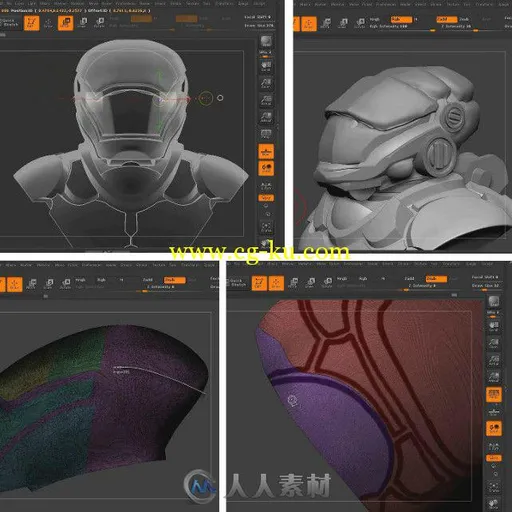Select Scale mode in top-right ZBrush window
Screen dimensions: 512x512
coord(343,24)
